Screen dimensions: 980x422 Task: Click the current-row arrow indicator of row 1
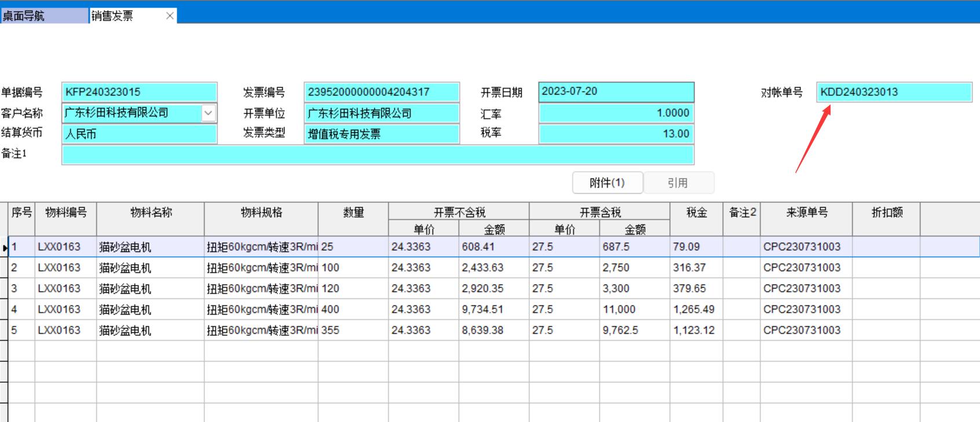[x=5, y=248]
